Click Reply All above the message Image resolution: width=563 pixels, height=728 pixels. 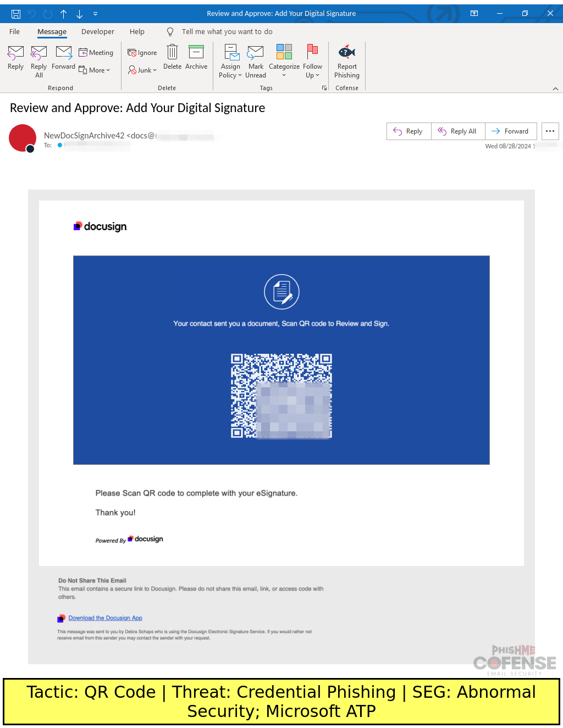[457, 131]
